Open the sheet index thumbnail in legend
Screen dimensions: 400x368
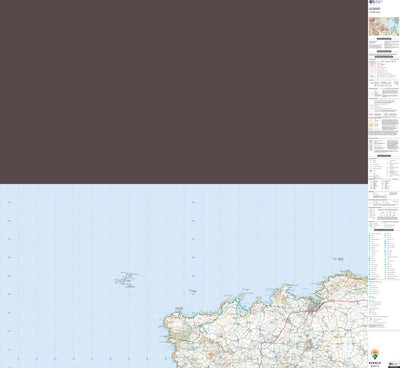[384, 27]
